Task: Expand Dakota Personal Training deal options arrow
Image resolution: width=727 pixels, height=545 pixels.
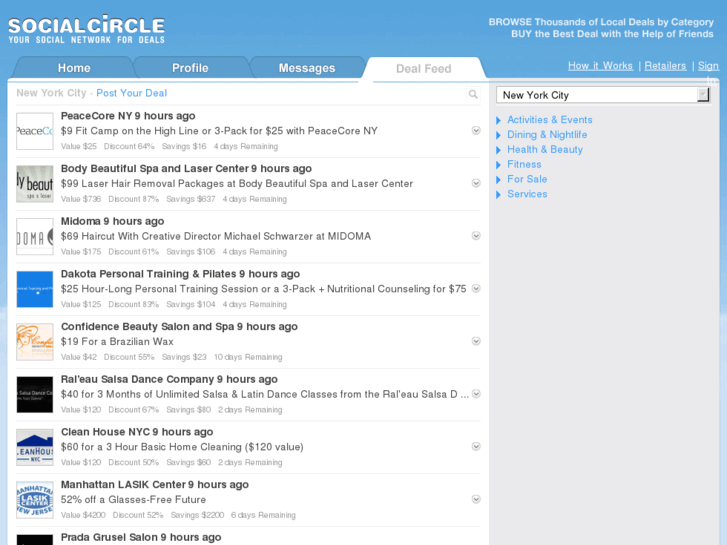Action: (x=476, y=289)
